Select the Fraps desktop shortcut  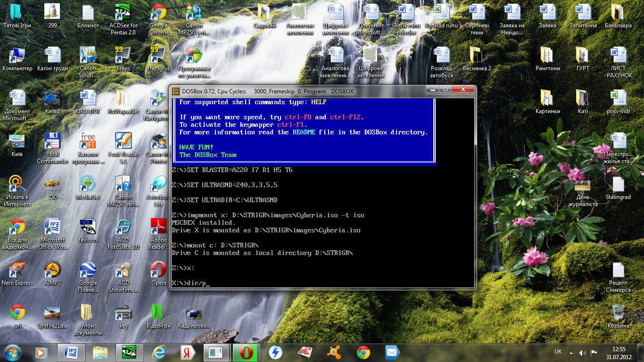point(123,59)
